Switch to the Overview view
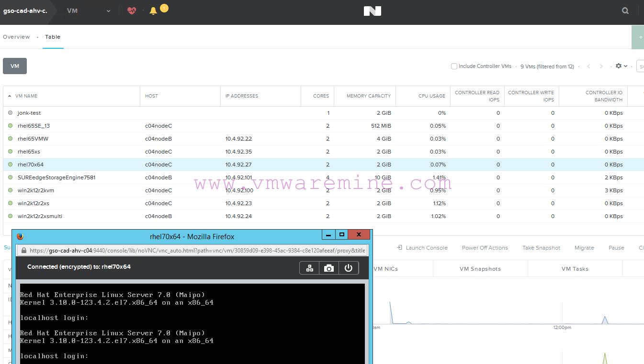This screenshot has height=364, width=644. point(16,37)
